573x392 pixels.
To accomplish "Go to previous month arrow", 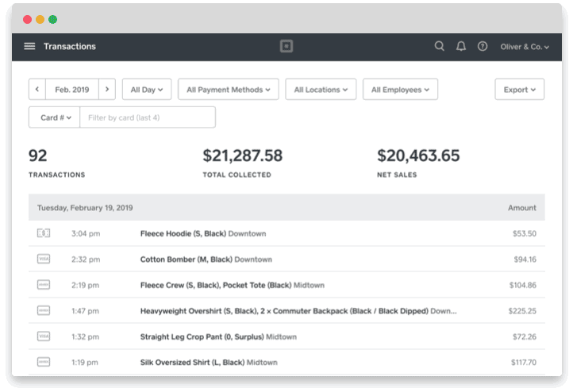I will pyautogui.click(x=37, y=90).
